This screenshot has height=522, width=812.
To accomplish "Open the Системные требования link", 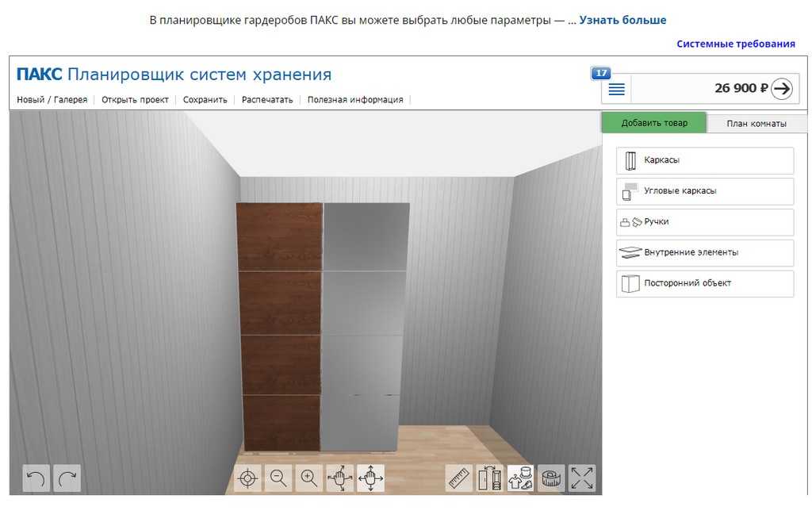I will click(x=735, y=44).
